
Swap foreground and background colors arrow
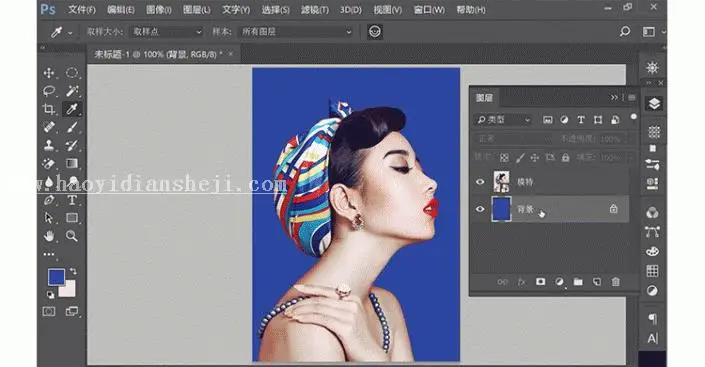coord(73,271)
